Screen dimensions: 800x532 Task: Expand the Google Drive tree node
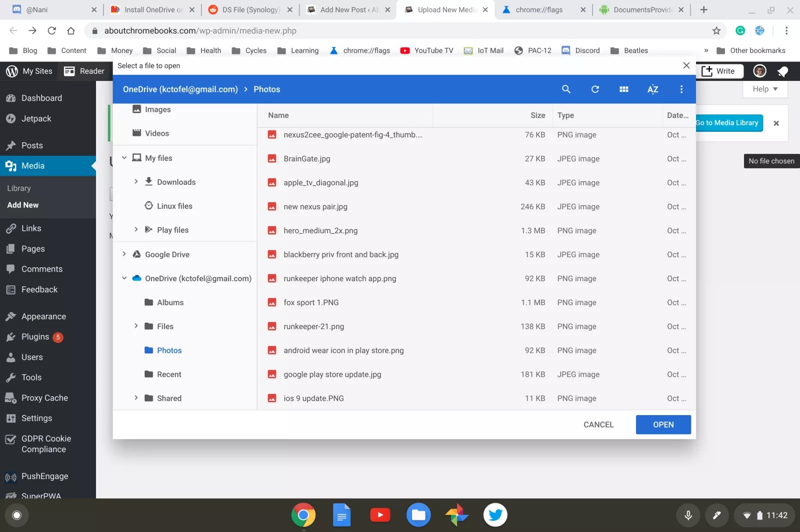pos(124,254)
